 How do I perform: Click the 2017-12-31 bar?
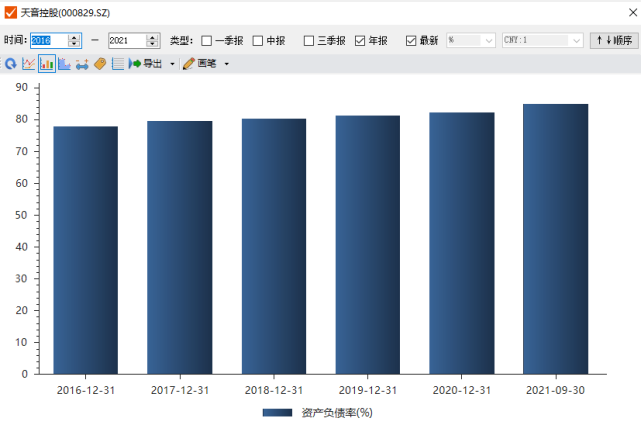pyautogui.click(x=179, y=247)
